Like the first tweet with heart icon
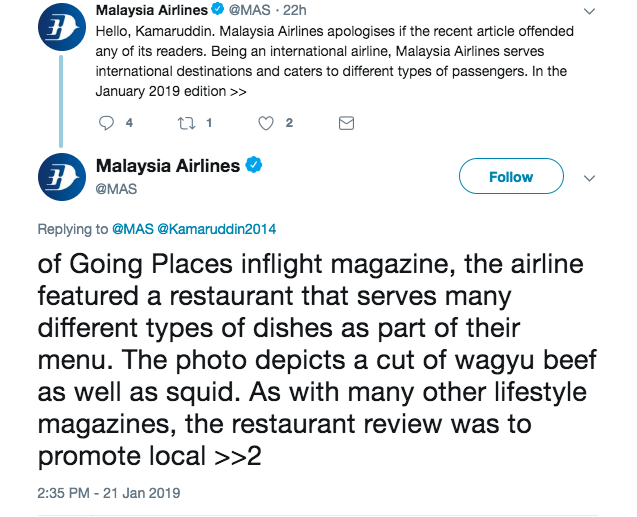The height and width of the screenshot is (517, 637). (x=266, y=123)
